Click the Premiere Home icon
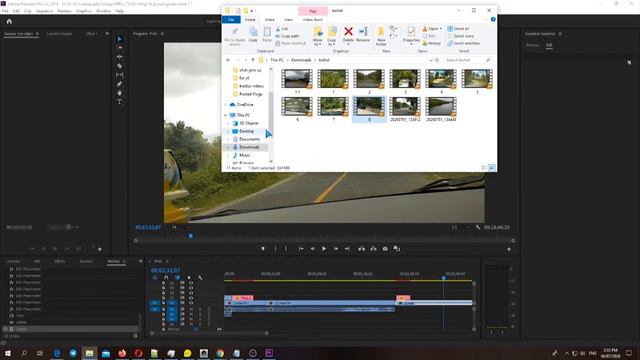This screenshot has width=640, height=360. point(9,22)
